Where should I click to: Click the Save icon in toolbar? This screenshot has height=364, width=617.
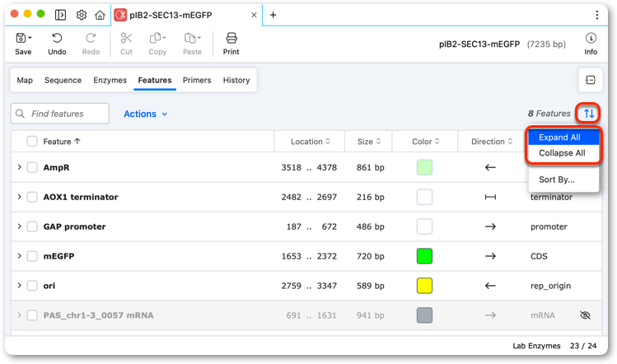(x=21, y=38)
